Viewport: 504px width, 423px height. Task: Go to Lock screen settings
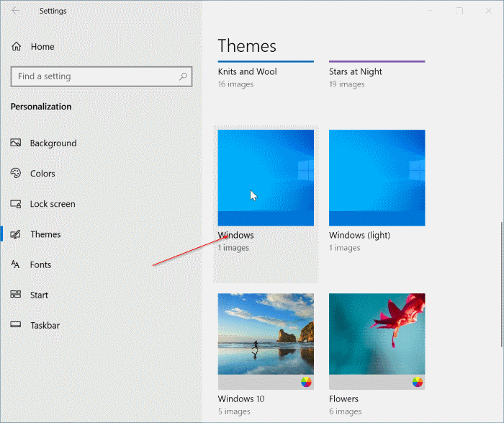coord(53,204)
